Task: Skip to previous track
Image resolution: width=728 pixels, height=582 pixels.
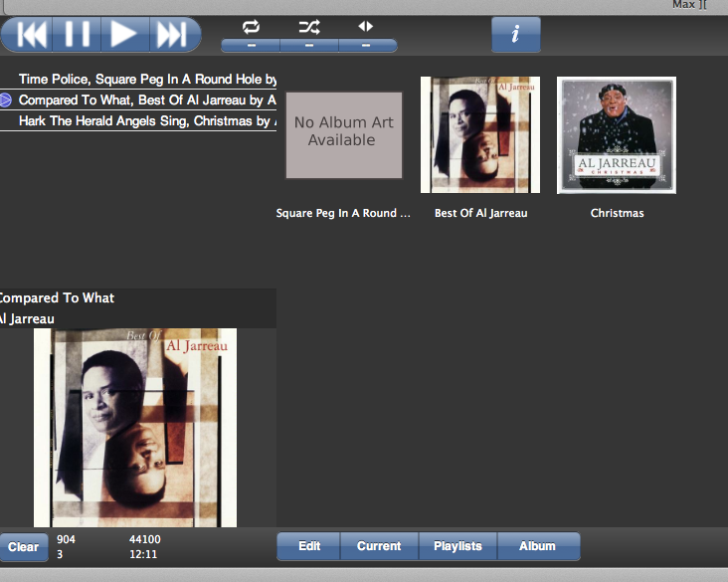Action: (x=28, y=35)
